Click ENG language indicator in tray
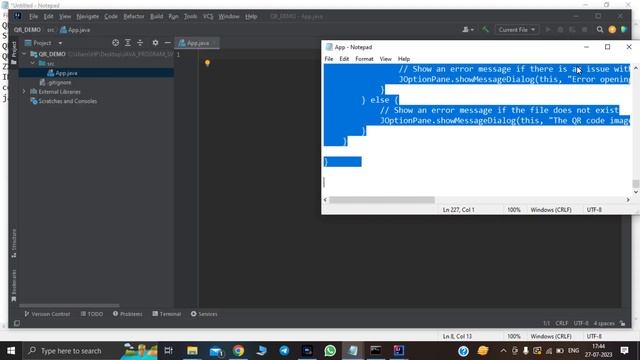The height and width of the screenshot is (360, 640). (x=573, y=351)
